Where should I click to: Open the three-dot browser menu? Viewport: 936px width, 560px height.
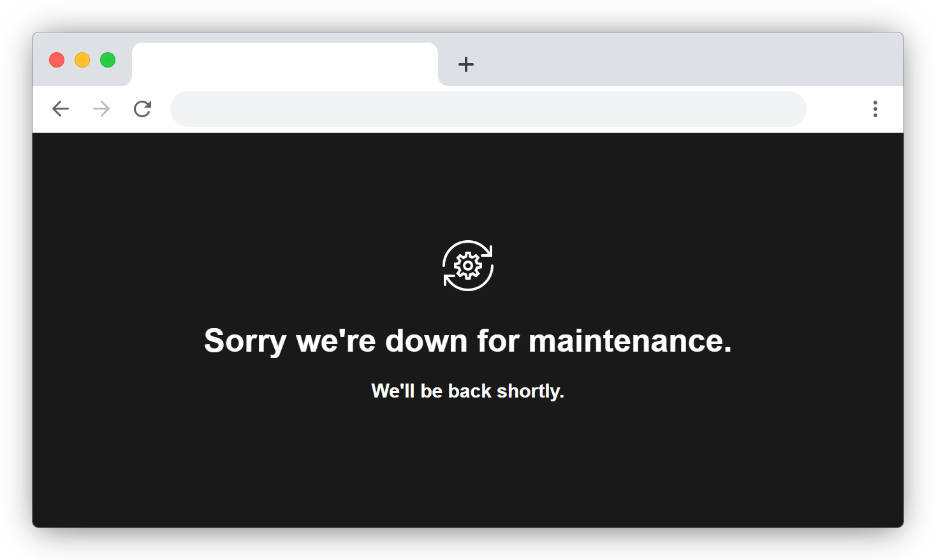[x=875, y=109]
